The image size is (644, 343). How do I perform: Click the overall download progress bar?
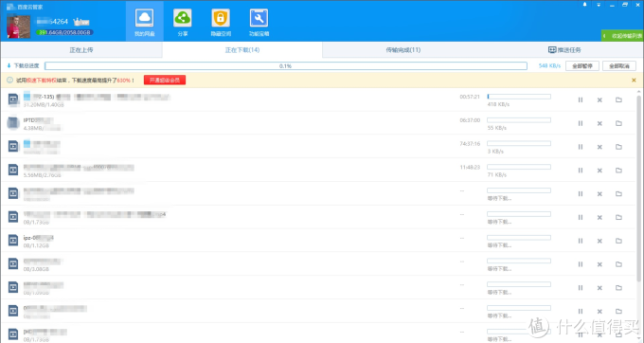tap(286, 65)
